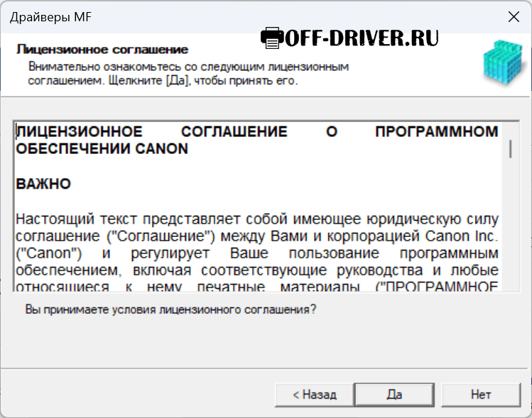Click inside the license agreement text box
Image resolution: width=532 pixels, height=418 pixels.
point(266,206)
